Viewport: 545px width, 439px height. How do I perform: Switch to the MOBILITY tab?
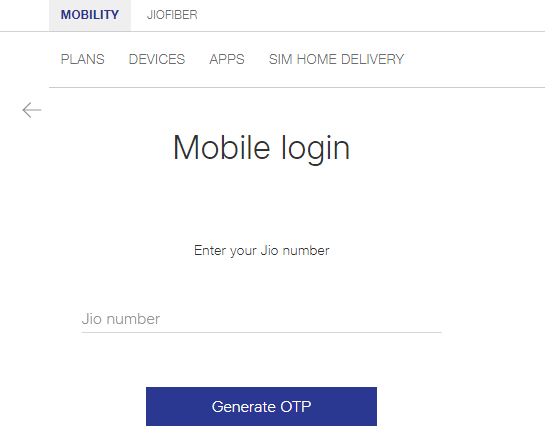click(x=90, y=15)
